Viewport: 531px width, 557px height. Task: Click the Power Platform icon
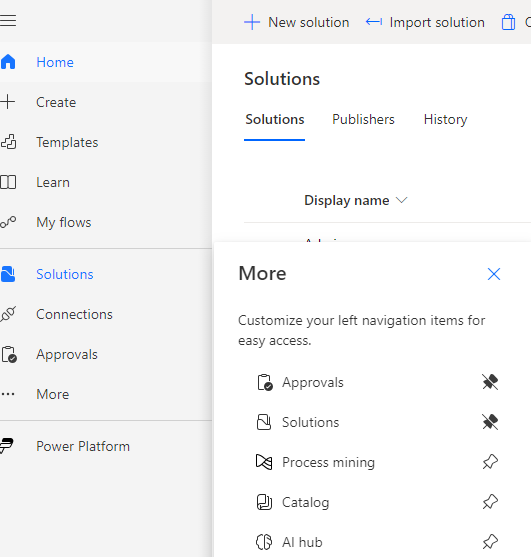(x=7, y=446)
